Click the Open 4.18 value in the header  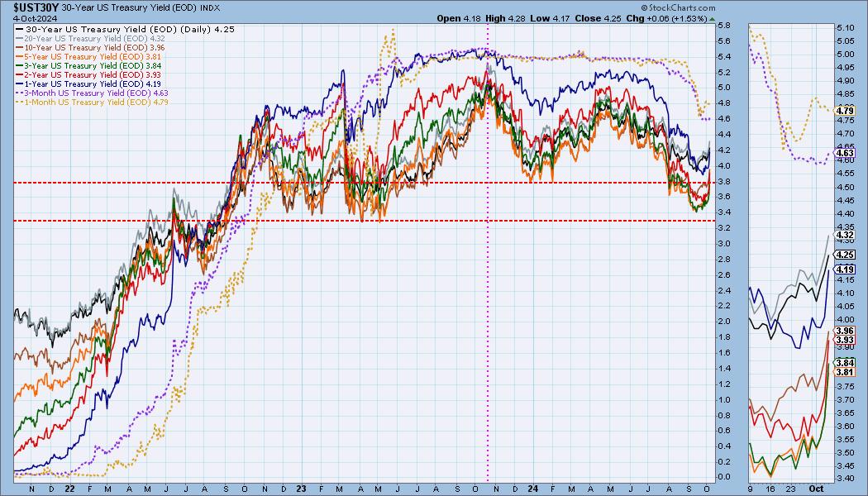459,18
